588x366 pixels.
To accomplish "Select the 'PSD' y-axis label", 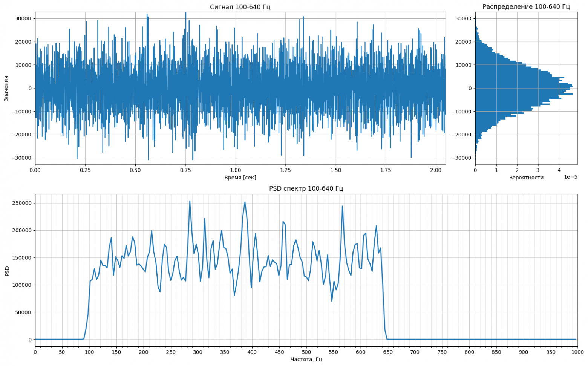I will click(7, 271).
